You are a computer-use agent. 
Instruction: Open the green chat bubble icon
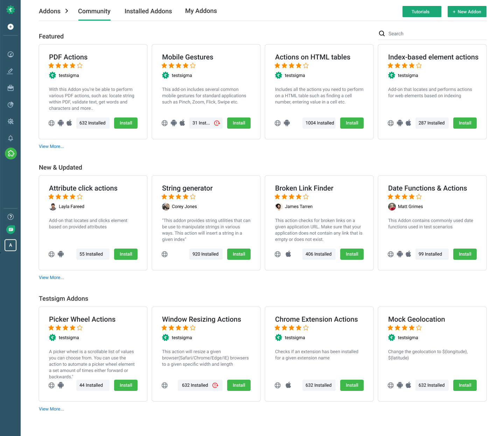click(x=10, y=230)
